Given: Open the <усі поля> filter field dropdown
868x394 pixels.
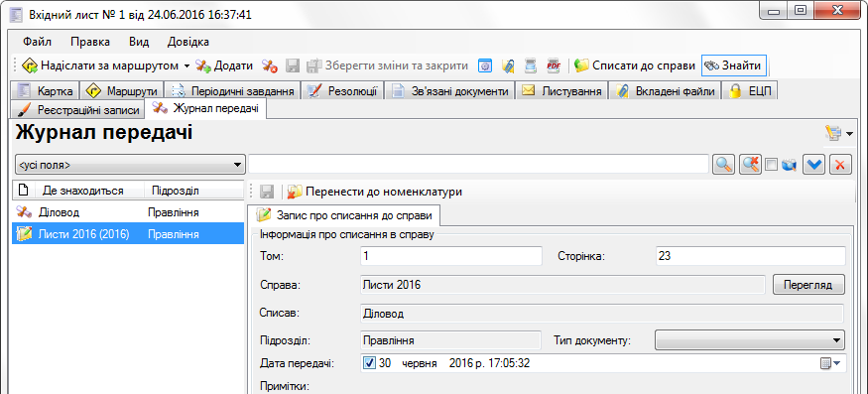Looking at the screenshot, I should coord(130,165).
